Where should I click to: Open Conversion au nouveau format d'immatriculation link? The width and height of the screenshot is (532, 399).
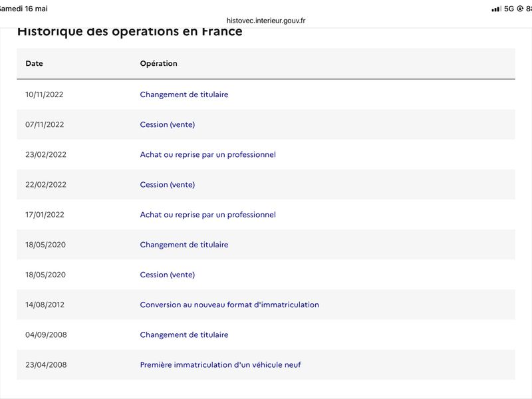[x=229, y=305]
